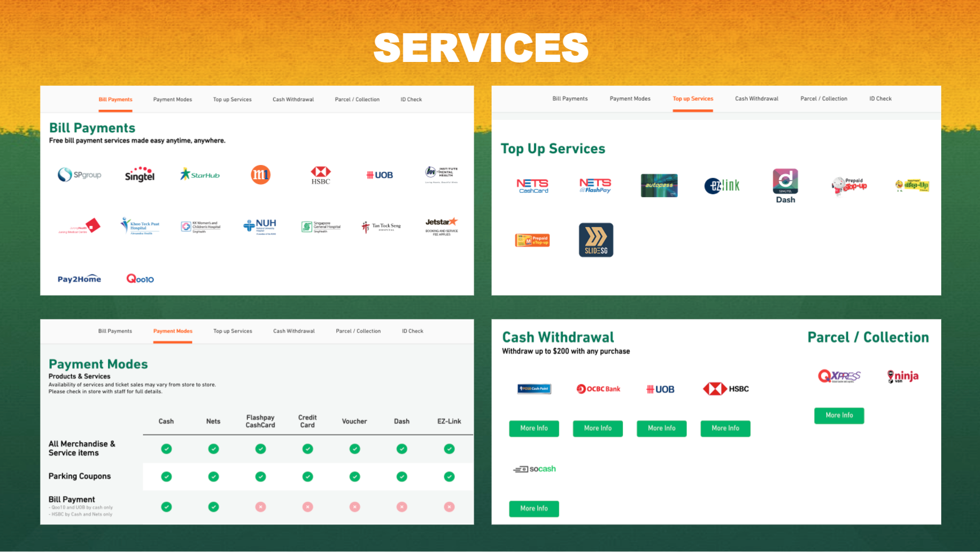Click the Institute of Mental Health logo
The width and height of the screenshot is (980, 552).
[442, 175]
